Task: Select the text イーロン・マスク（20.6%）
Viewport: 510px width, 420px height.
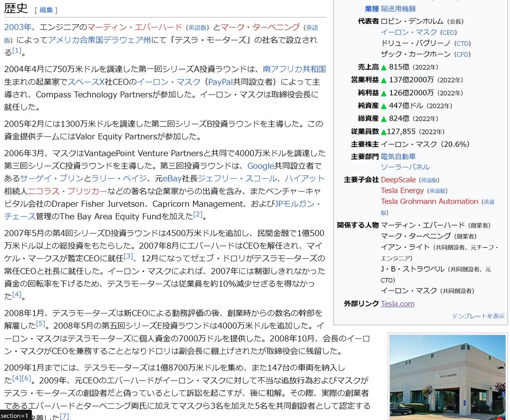Action: click(425, 144)
